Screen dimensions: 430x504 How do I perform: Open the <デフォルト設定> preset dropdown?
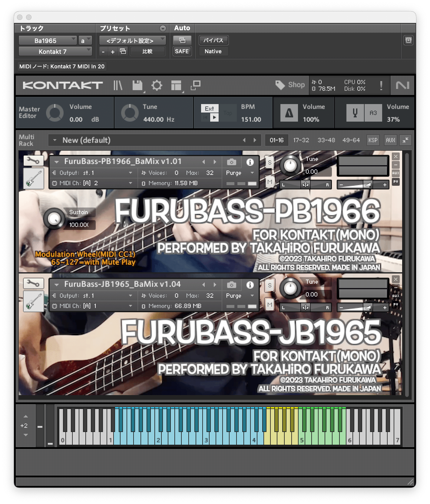click(133, 40)
